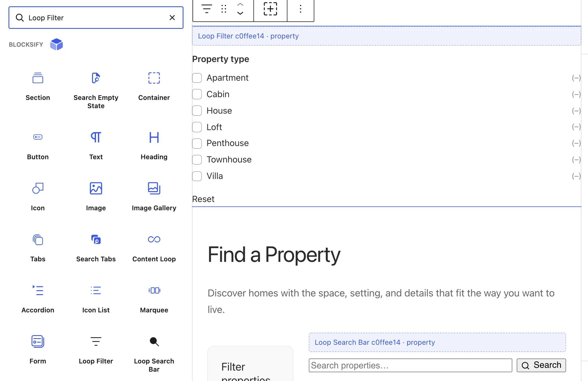Check the Townhouse property type
The width and height of the screenshot is (588, 381).
click(x=197, y=160)
